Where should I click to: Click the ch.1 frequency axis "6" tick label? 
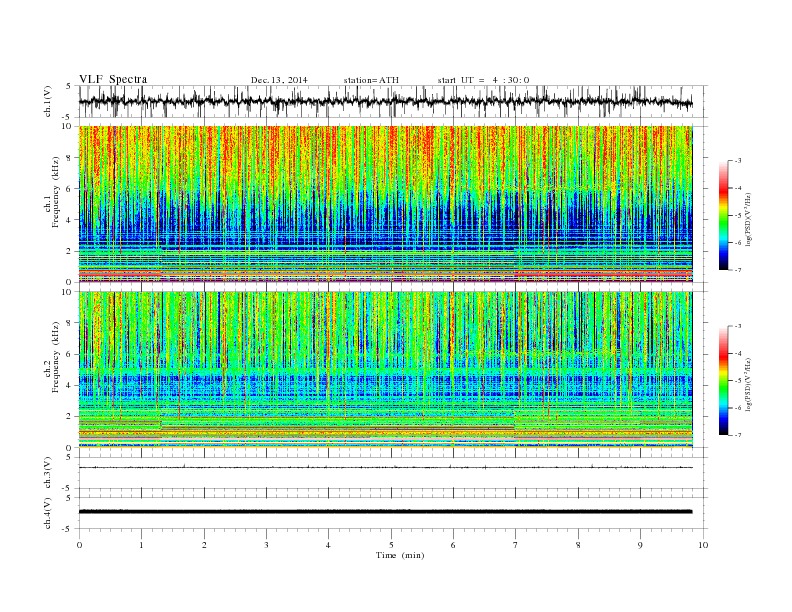pyautogui.click(x=70, y=189)
